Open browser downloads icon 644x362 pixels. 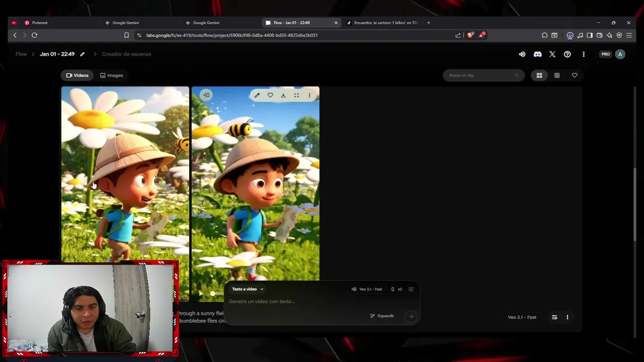click(570, 35)
